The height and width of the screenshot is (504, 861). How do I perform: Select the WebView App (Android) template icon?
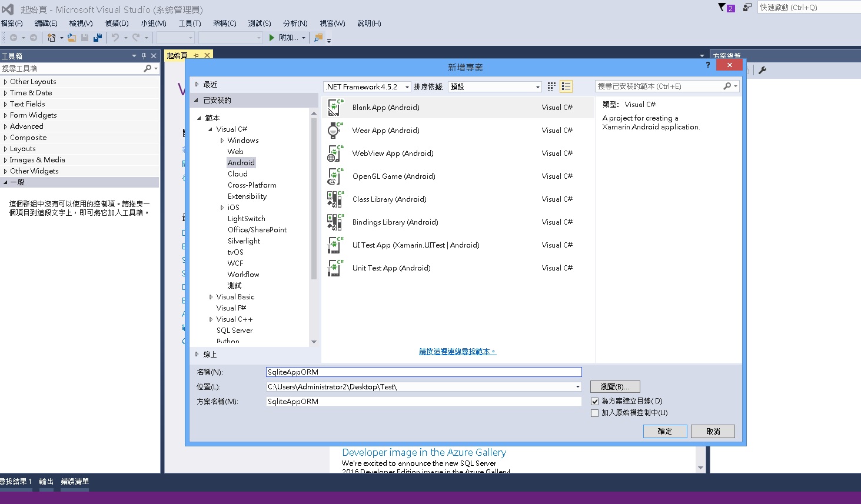point(335,153)
